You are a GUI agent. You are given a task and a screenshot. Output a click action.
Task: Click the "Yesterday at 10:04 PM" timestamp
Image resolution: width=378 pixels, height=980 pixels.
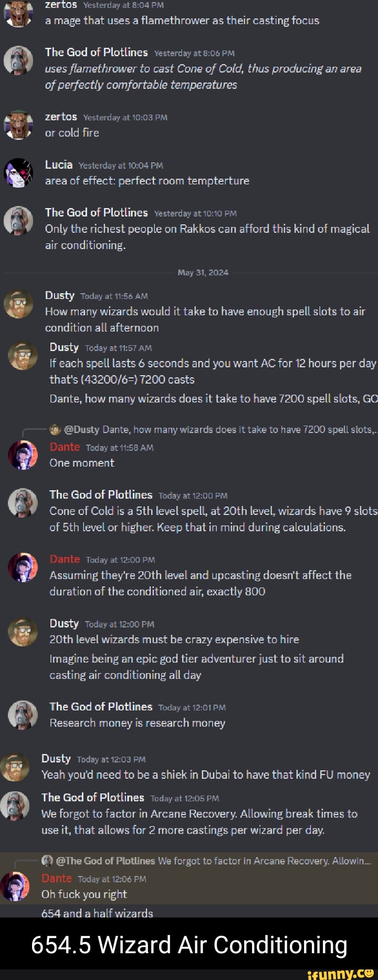121,166
